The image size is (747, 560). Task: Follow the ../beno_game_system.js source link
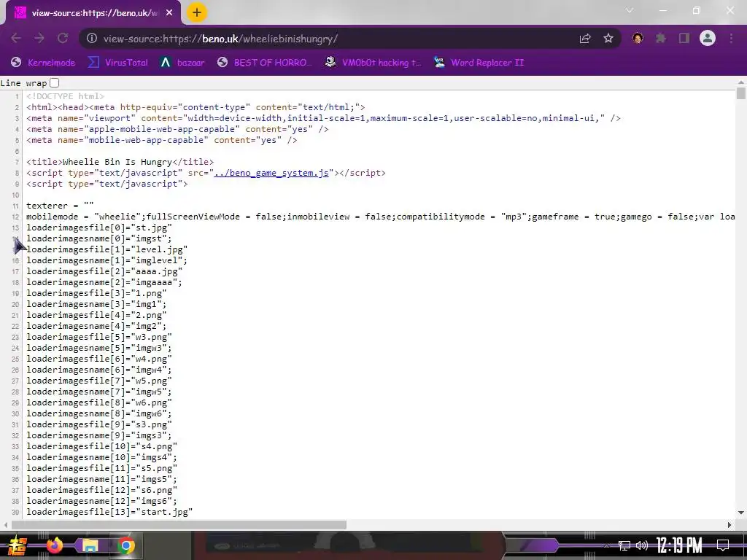[271, 173]
